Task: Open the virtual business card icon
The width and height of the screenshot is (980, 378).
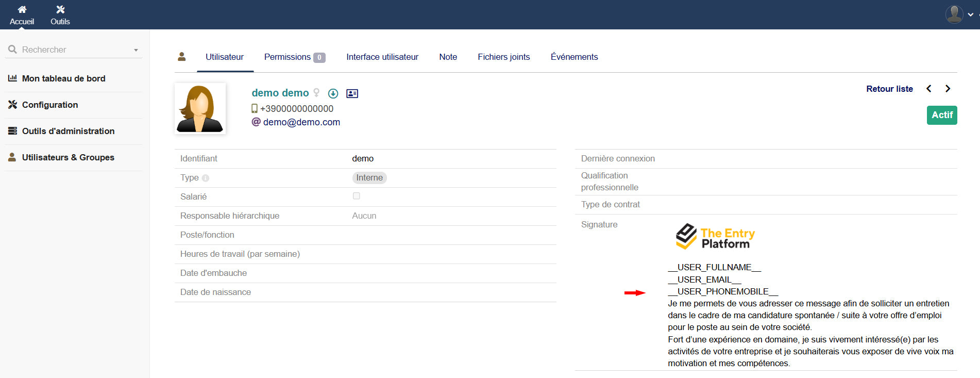Action: [352, 93]
